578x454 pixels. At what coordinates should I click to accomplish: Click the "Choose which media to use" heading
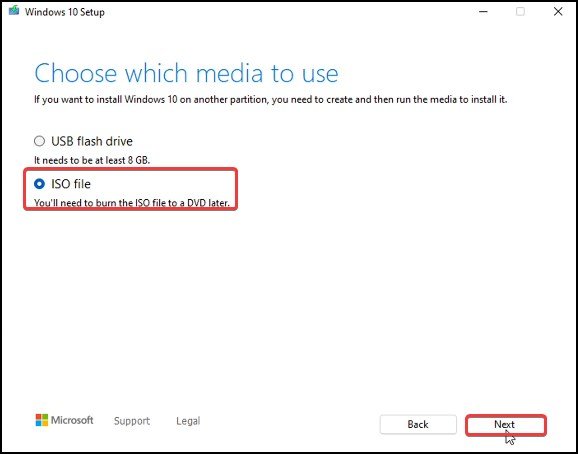click(186, 73)
